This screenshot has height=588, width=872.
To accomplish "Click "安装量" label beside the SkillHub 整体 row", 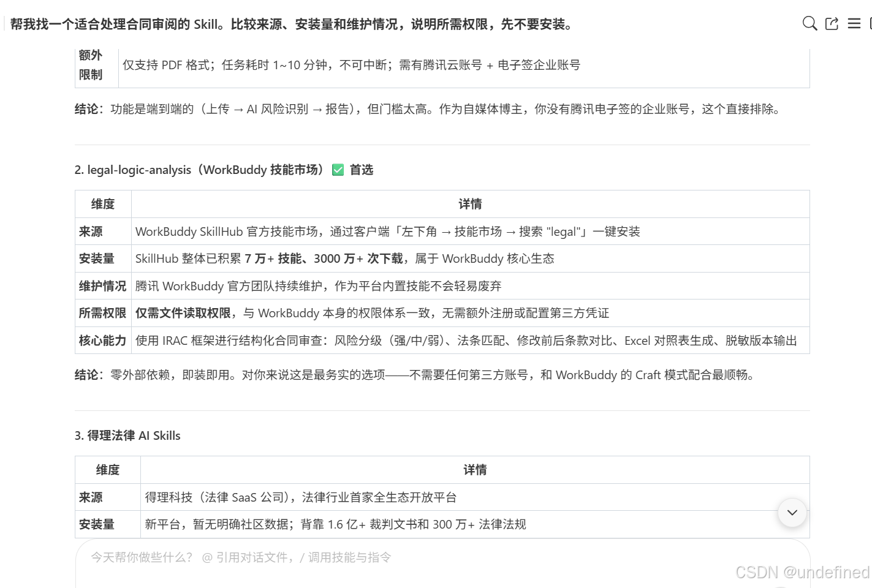I will click(103, 258).
